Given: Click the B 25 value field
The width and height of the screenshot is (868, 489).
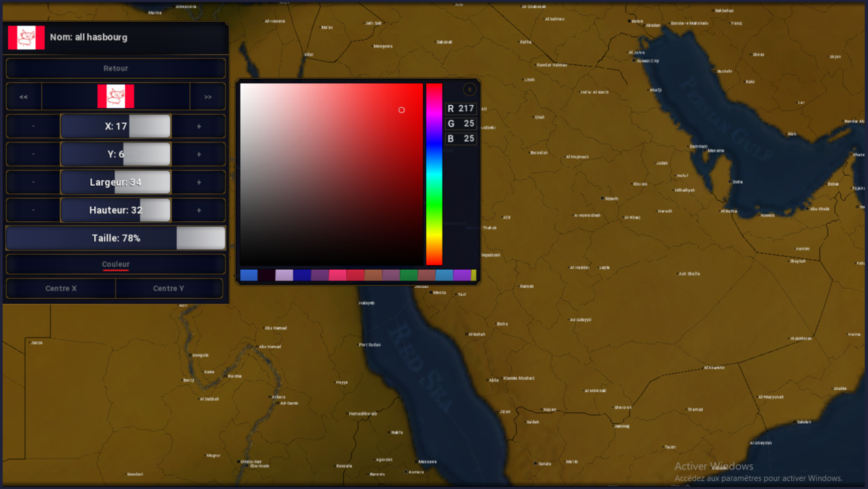Looking at the screenshot, I should pyautogui.click(x=461, y=138).
